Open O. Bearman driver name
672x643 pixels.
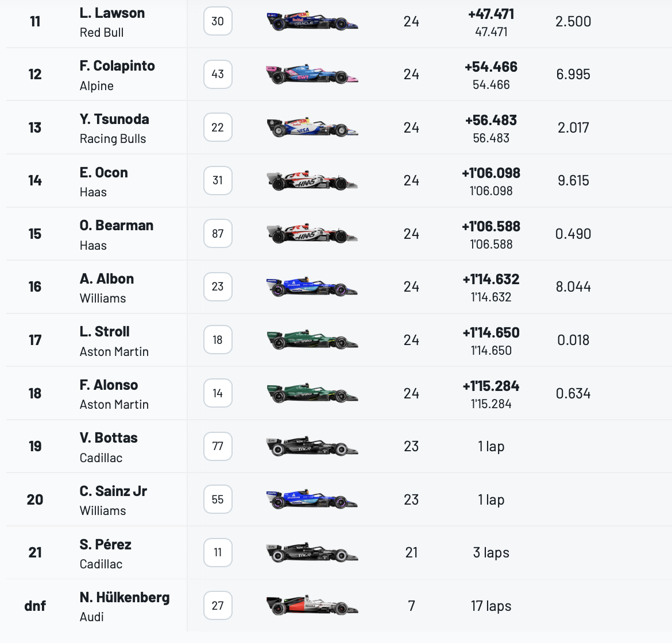[116, 225]
